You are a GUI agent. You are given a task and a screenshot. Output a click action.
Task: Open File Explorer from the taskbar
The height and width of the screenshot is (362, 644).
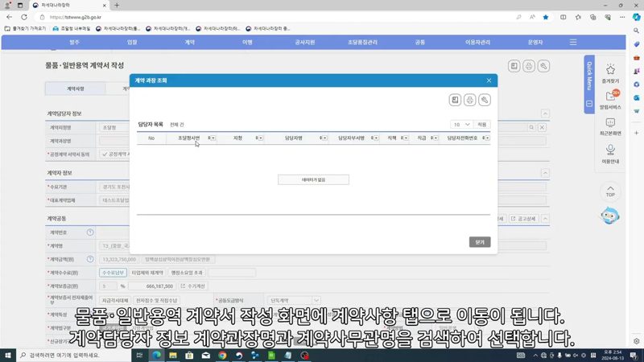point(173,356)
